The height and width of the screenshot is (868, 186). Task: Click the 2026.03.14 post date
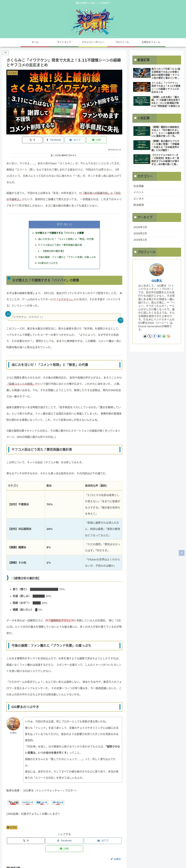(x=114, y=150)
